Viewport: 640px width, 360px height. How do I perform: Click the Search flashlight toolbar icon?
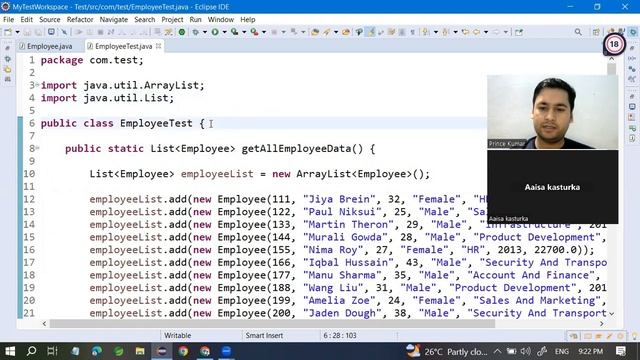pos(359,32)
